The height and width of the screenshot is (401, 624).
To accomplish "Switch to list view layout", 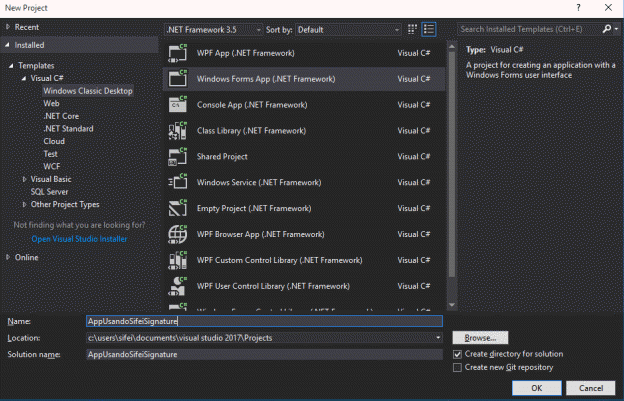I will (x=429, y=29).
